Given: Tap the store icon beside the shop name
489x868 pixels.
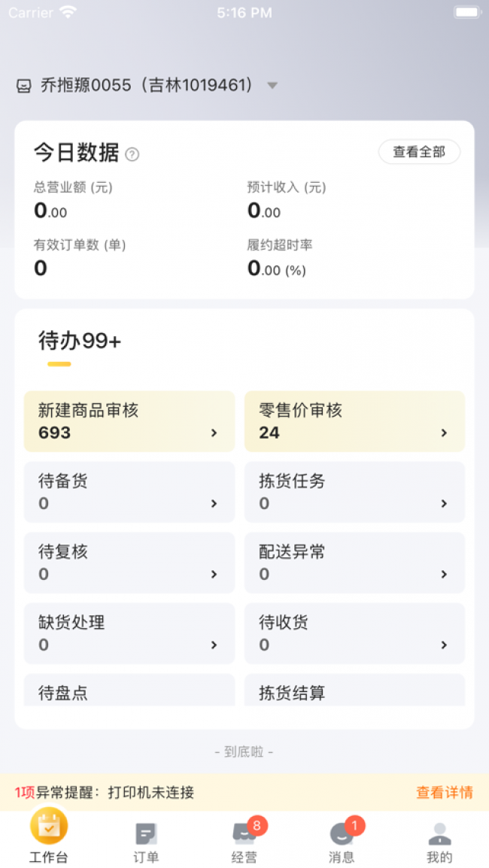Looking at the screenshot, I should coord(24,86).
